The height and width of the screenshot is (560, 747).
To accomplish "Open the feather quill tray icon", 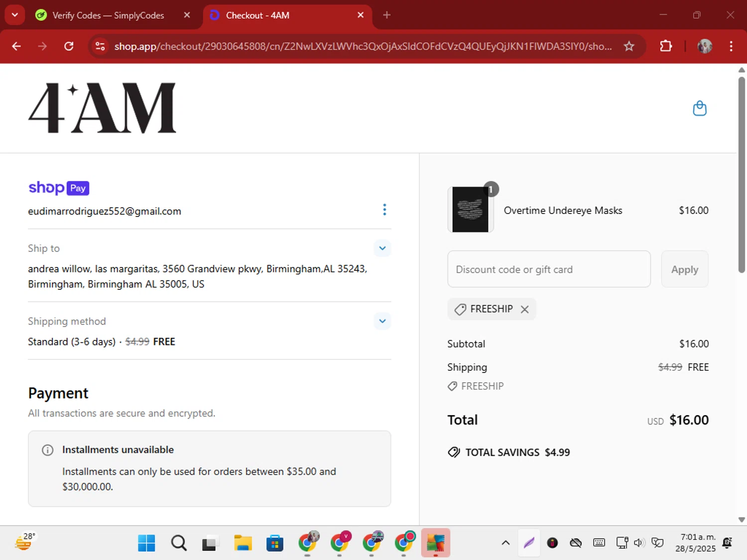I will (529, 543).
